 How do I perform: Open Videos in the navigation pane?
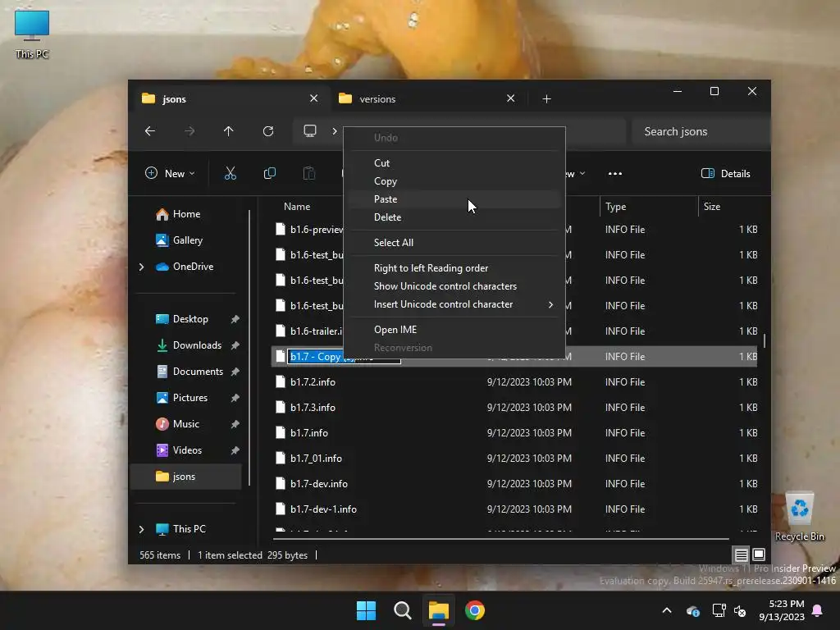point(187,450)
